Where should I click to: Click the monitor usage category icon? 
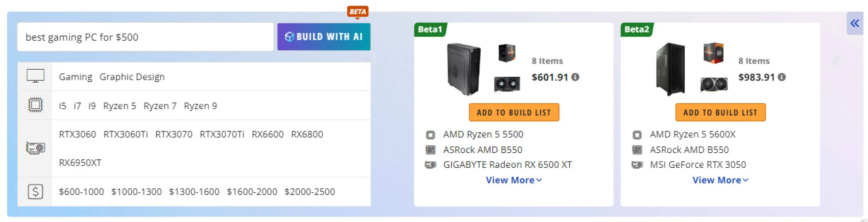point(35,76)
